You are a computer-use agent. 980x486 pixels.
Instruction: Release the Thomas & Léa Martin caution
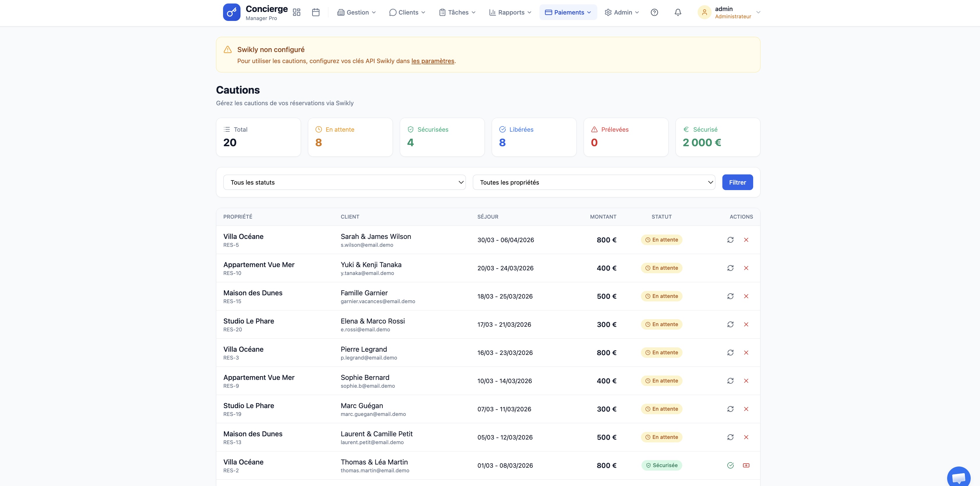tap(730, 465)
